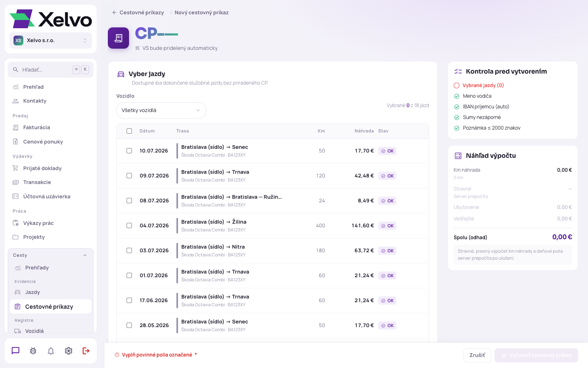
Task: Click the back arrow before Cestovné príkazy
Action: click(115, 13)
